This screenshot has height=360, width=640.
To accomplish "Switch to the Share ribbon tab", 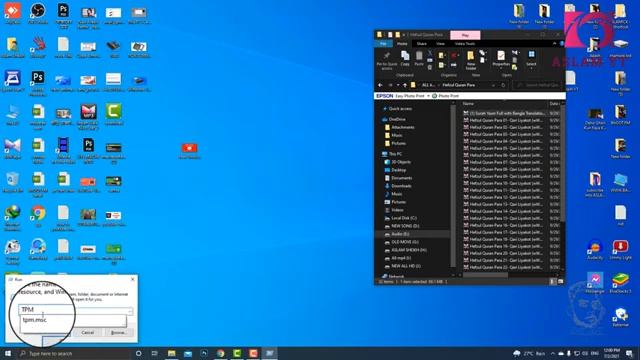I will [422, 44].
